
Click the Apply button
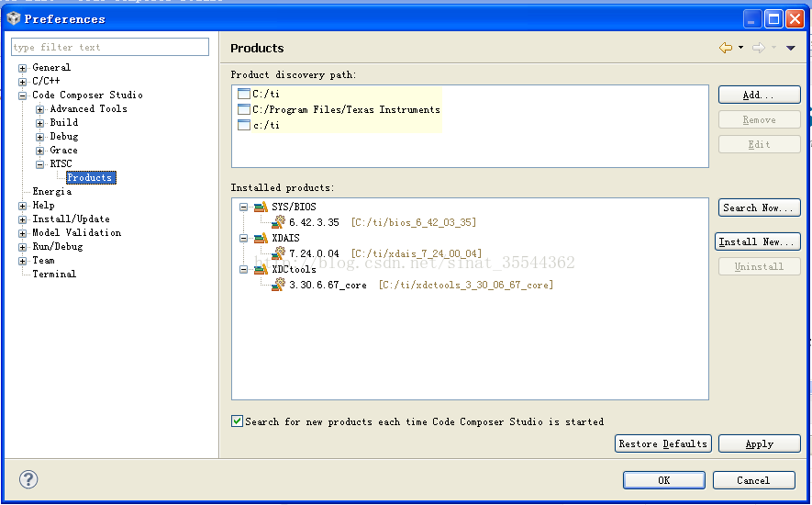point(759,443)
